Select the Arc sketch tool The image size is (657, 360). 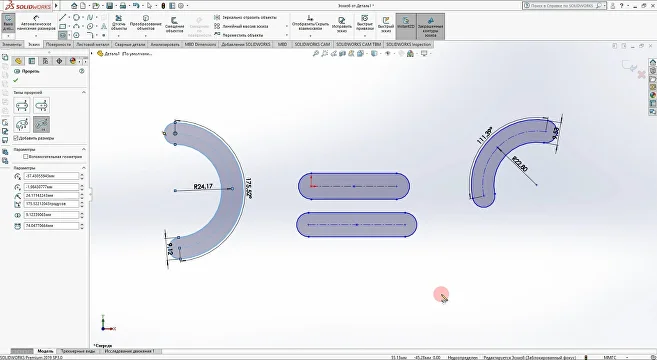coord(76,26)
